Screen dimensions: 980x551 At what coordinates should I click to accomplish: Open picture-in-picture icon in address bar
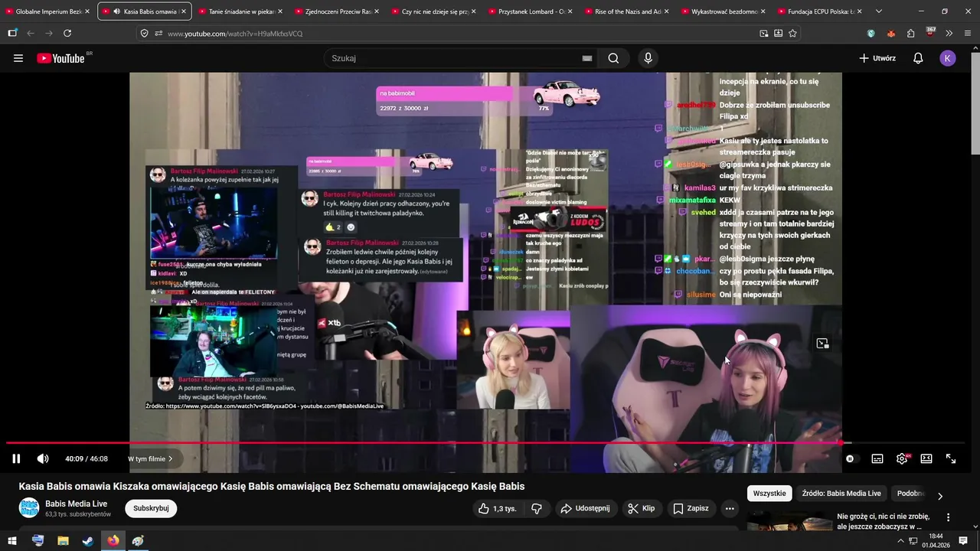pos(764,34)
